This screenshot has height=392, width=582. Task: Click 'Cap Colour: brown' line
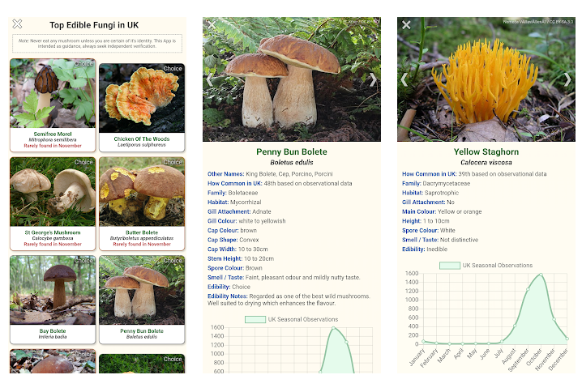pos(232,230)
